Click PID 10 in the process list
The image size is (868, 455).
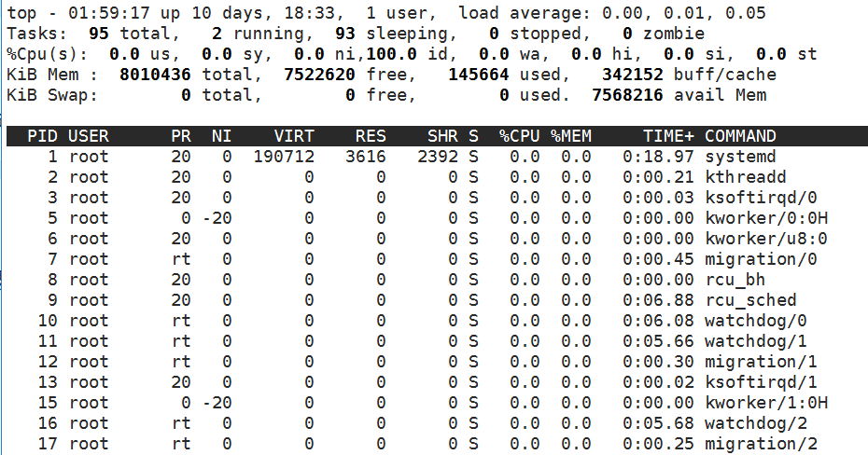(x=47, y=320)
